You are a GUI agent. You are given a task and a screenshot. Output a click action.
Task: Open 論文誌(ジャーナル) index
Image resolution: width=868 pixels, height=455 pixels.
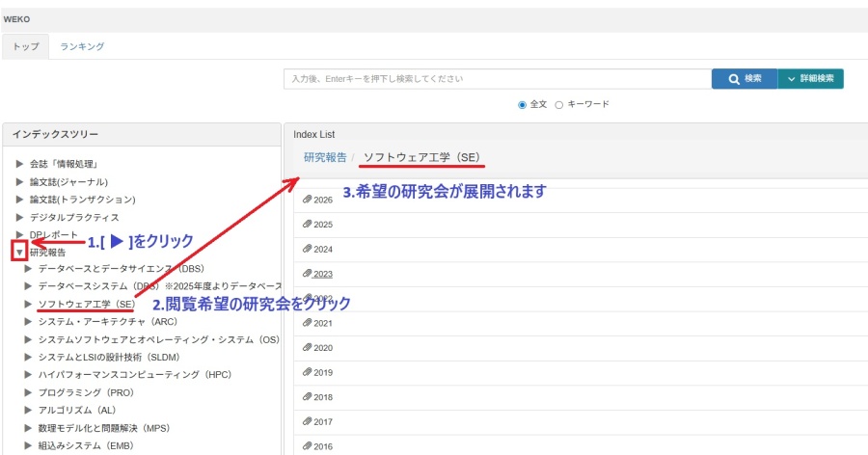coord(68,181)
